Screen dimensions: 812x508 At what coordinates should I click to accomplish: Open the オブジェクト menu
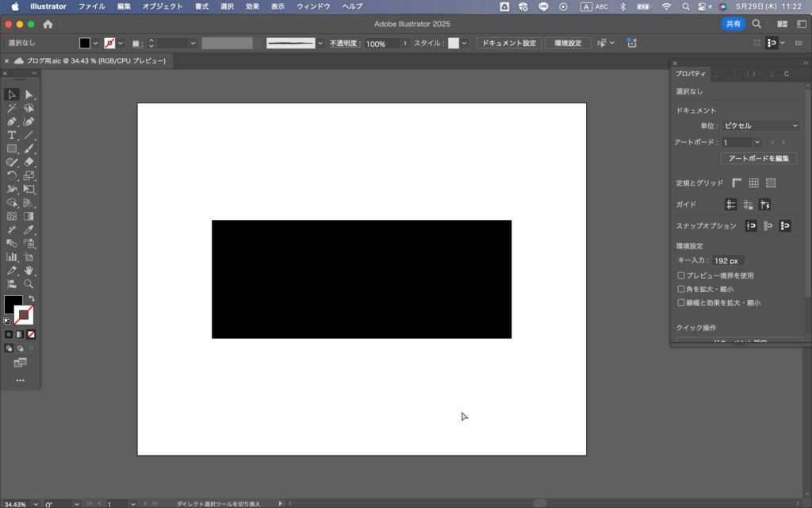click(163, 6)
